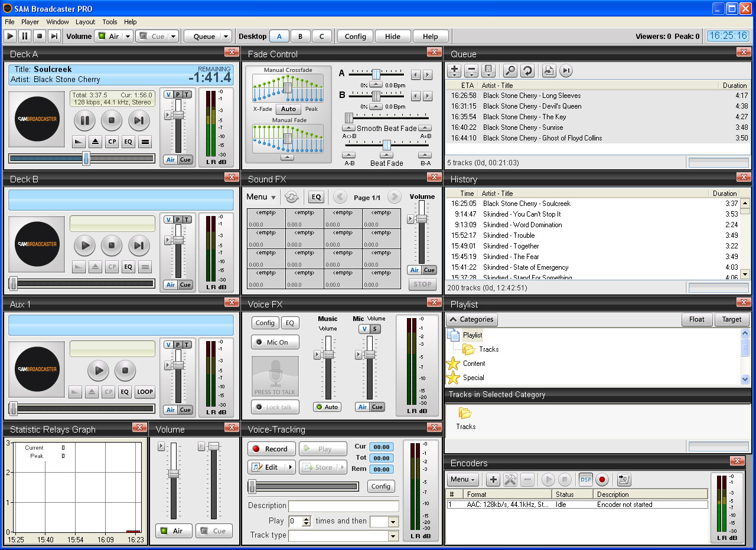This screenshot has height=550, width=756.
Task: Click the Play icon in Deck B
Action: coord(84,245)
